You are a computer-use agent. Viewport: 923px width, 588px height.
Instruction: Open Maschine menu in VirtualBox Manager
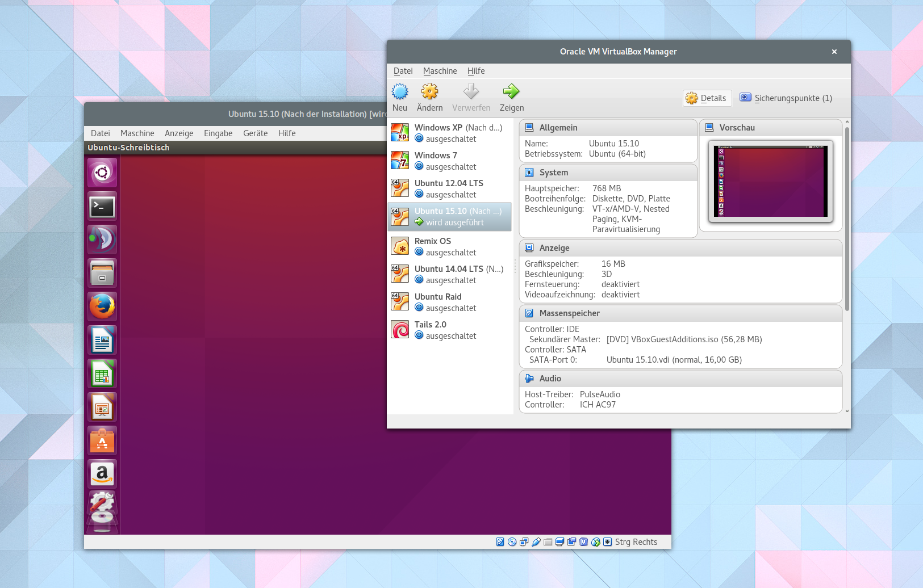point(440,71)
